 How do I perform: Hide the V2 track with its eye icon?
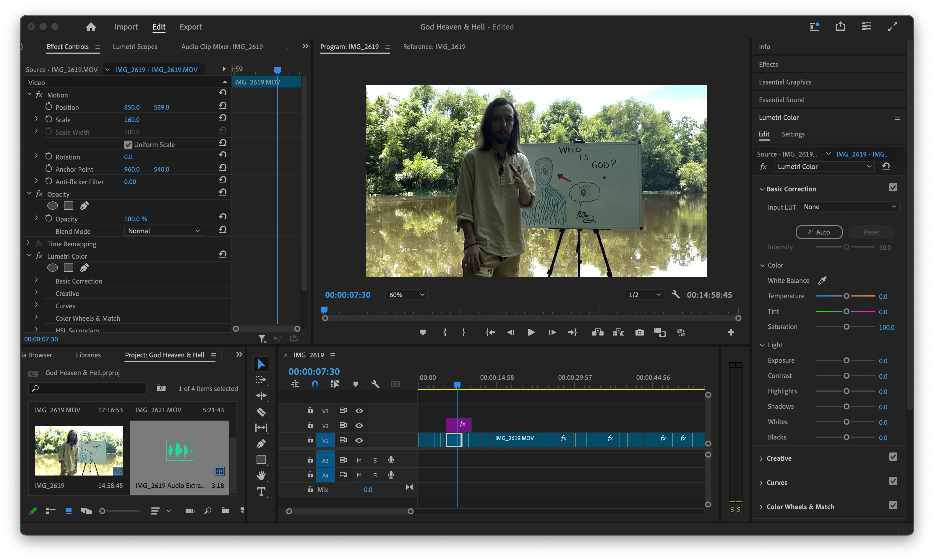[359, 426]
